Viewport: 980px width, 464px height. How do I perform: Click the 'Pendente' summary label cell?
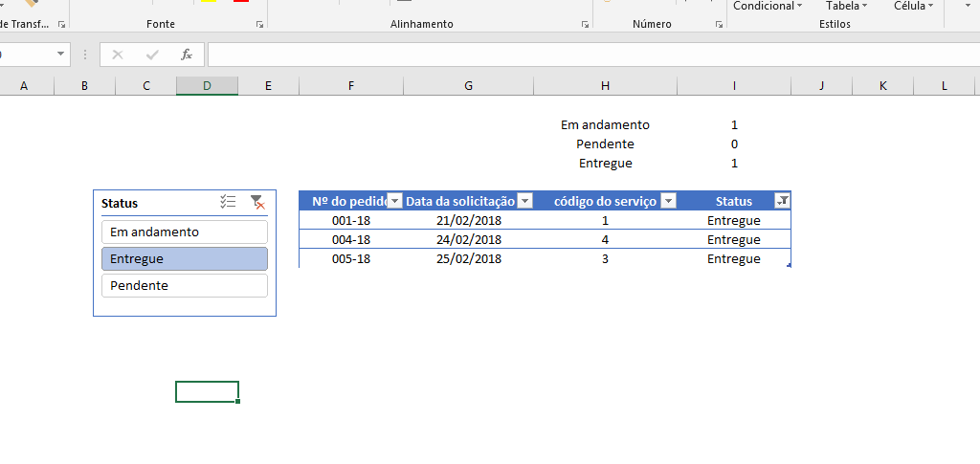coord(605,144)
